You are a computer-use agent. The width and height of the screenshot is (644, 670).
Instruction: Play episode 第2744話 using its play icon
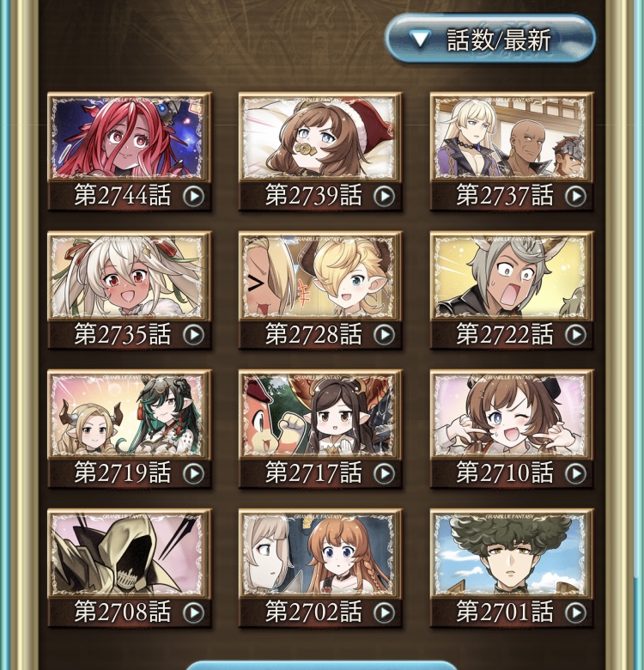click(x=193, y=196)
